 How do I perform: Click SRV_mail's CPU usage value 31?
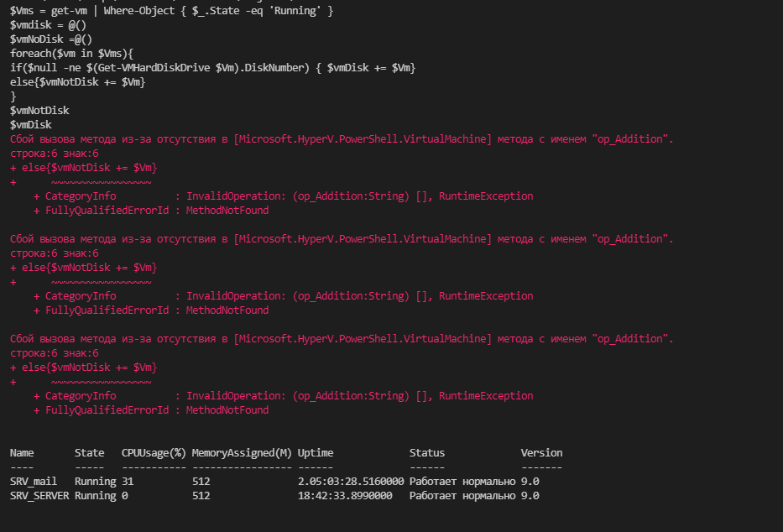point(128,482)
